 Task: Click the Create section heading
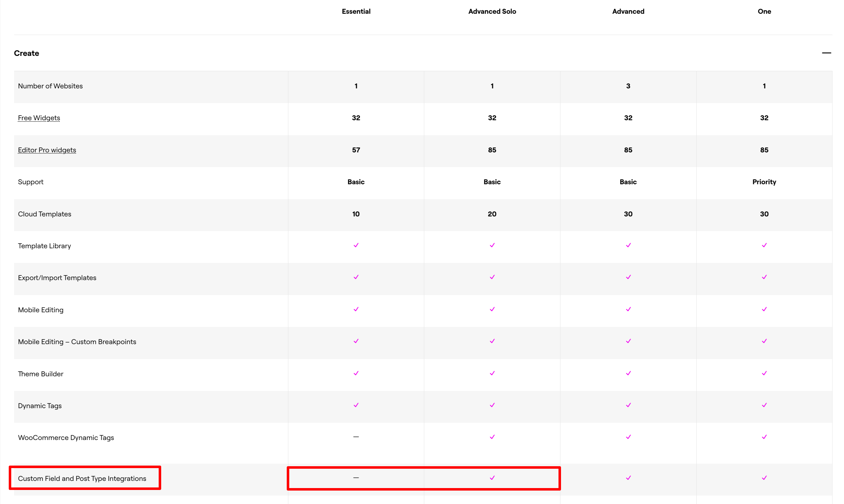tap(27, 53)
